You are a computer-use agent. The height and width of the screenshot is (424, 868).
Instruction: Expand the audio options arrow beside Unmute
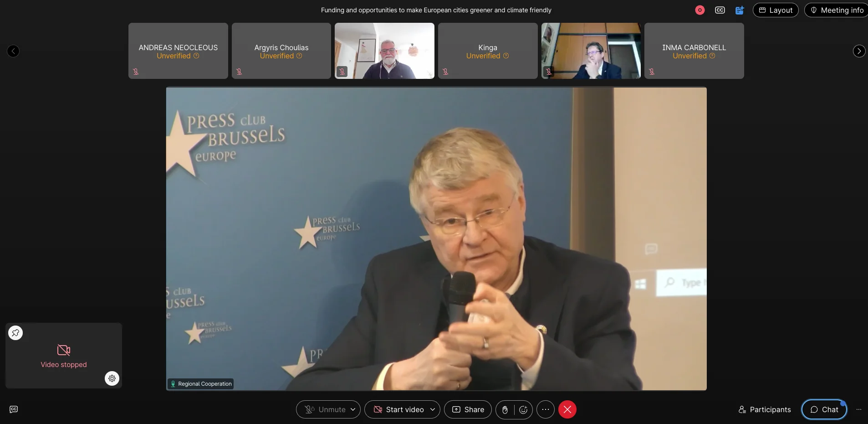[x=353, y=409]
